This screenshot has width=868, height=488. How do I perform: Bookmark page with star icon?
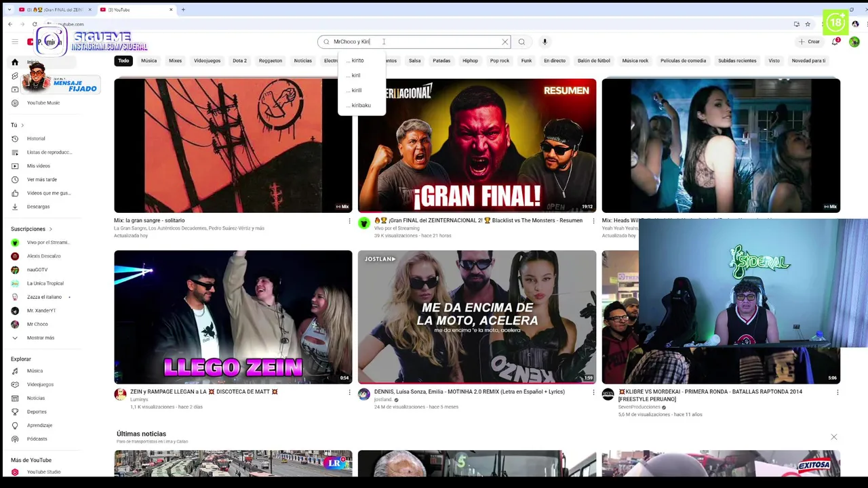[x=808, y=24]
